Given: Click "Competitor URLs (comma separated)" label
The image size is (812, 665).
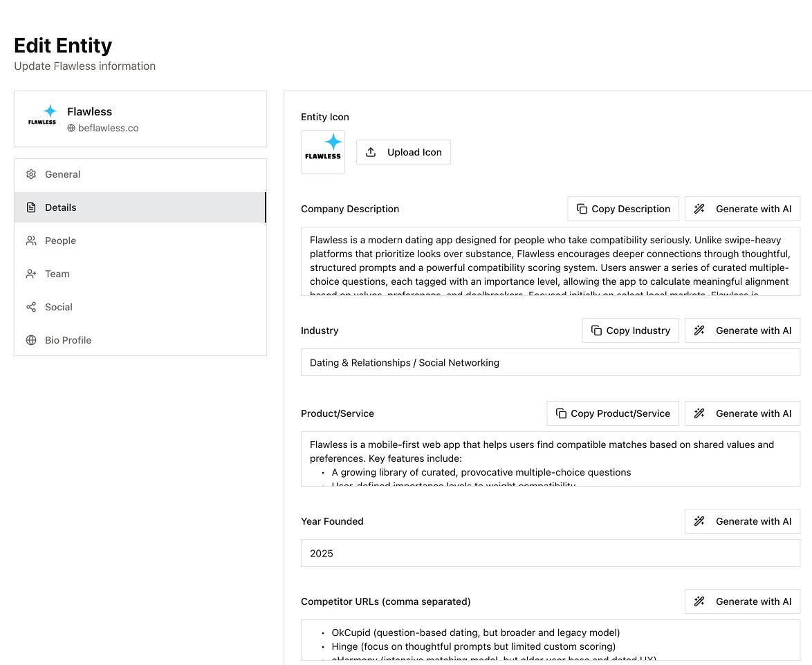Looking at the screenshot, I should [x=385, y=601].
